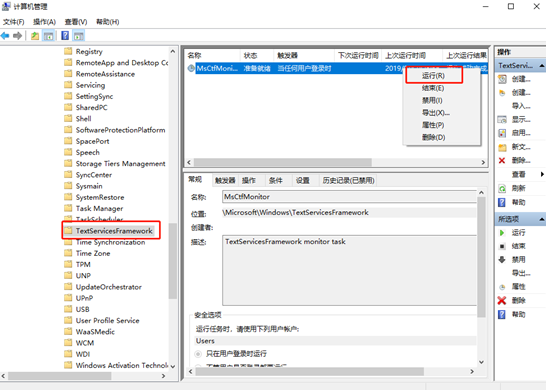Switch to the 操作 tab

pos(249,180)
